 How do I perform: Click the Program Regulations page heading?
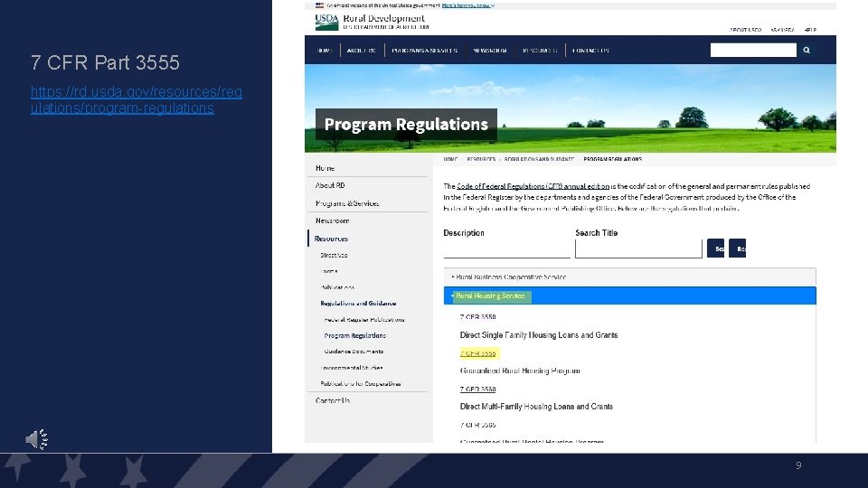(x=406, y=125)
